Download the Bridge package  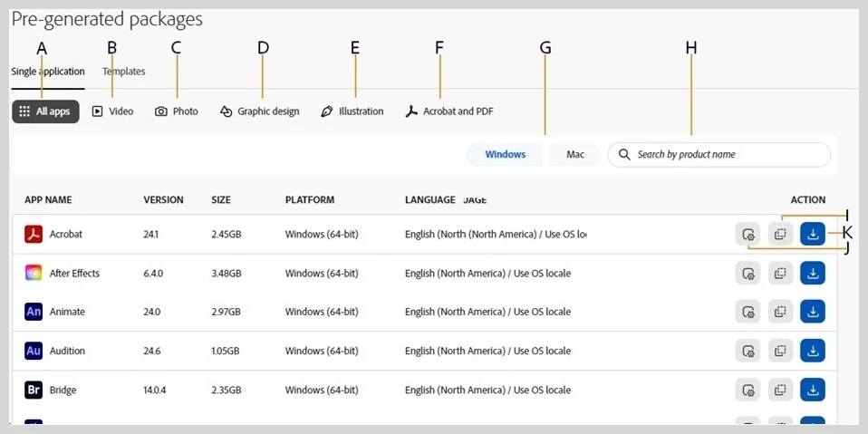pos(813,390)
